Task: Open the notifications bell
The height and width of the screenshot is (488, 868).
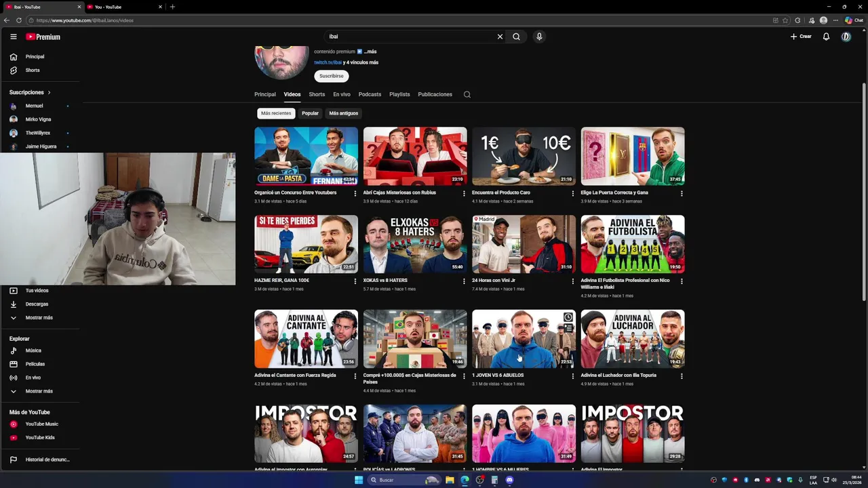Action: point(826,37)
